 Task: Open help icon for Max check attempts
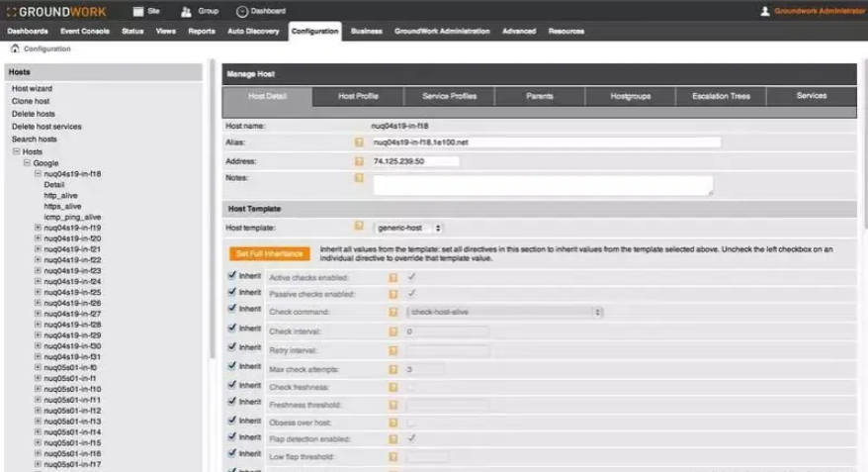[x=393, y=369]
